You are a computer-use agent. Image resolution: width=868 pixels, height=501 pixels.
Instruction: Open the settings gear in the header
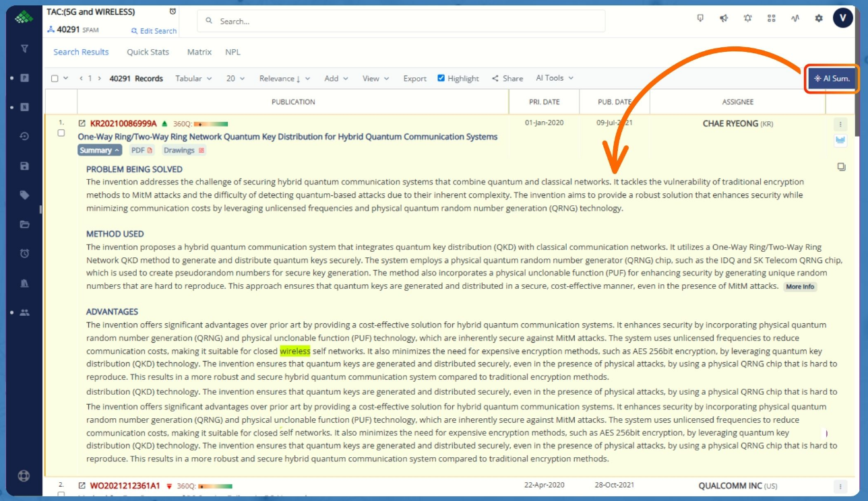coord(819,19)
